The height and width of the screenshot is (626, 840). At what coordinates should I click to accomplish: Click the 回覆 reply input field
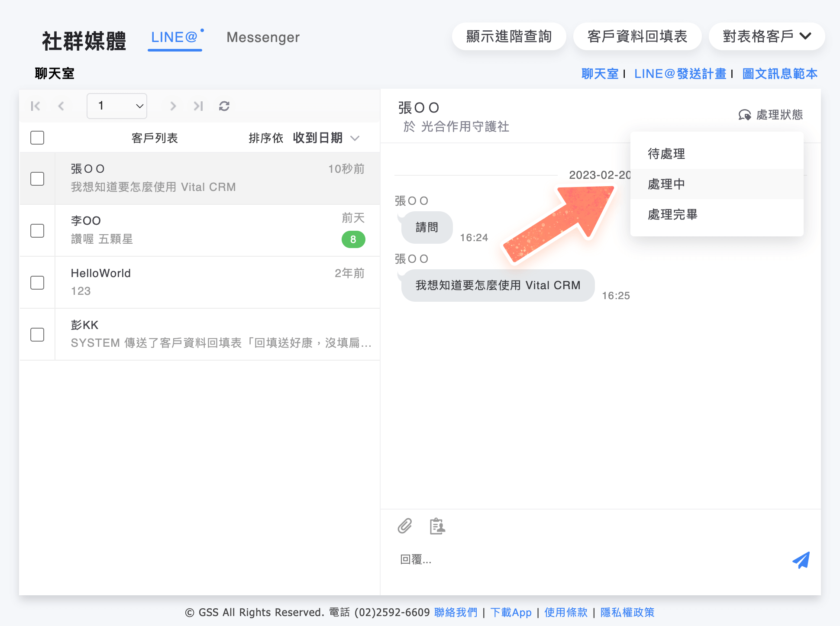[589, 560]
